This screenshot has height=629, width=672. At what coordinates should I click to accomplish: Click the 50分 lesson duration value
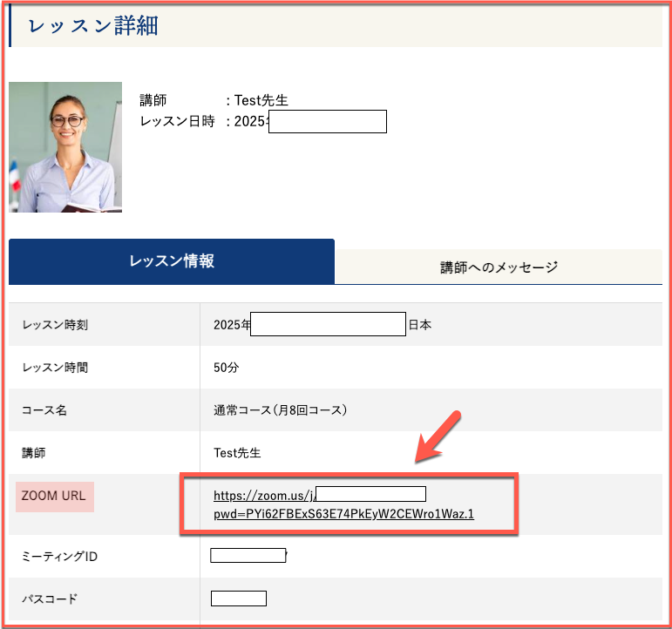(226, 368)
